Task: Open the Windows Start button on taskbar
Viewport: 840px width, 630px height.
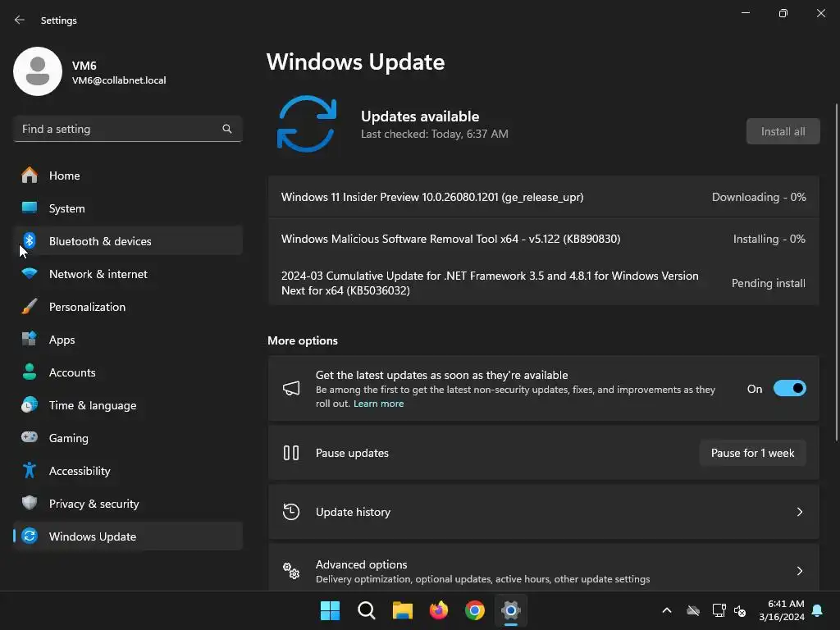Action: coord(330,610)
